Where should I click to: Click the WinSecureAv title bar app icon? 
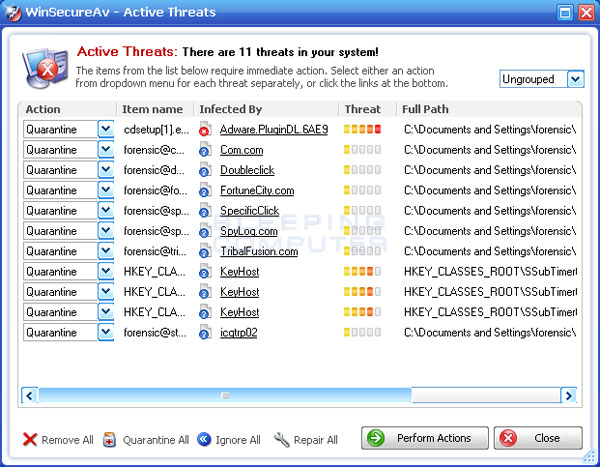12,13
